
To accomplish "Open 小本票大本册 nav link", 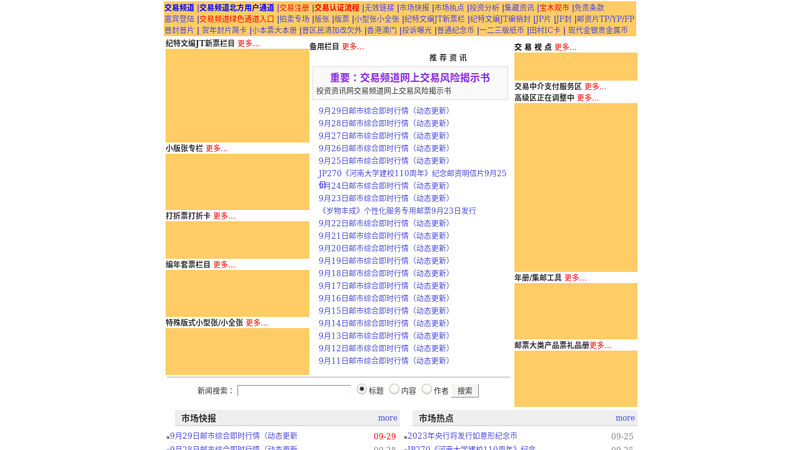I will [274, 30].
